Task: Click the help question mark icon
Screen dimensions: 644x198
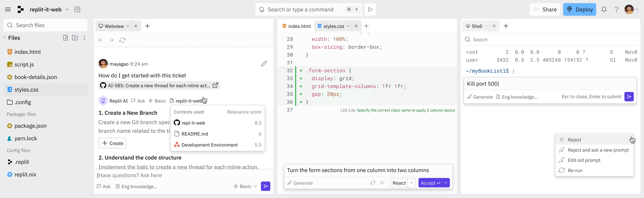Action: [616, 9]
